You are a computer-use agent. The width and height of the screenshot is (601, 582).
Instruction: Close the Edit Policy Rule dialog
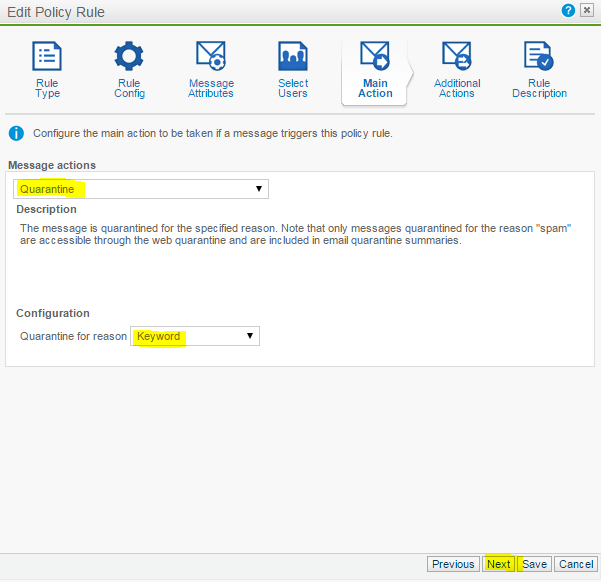click(587, 11)
